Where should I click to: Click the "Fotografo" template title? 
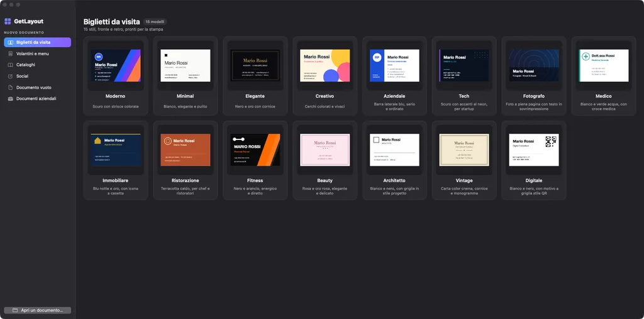[534, 96]
